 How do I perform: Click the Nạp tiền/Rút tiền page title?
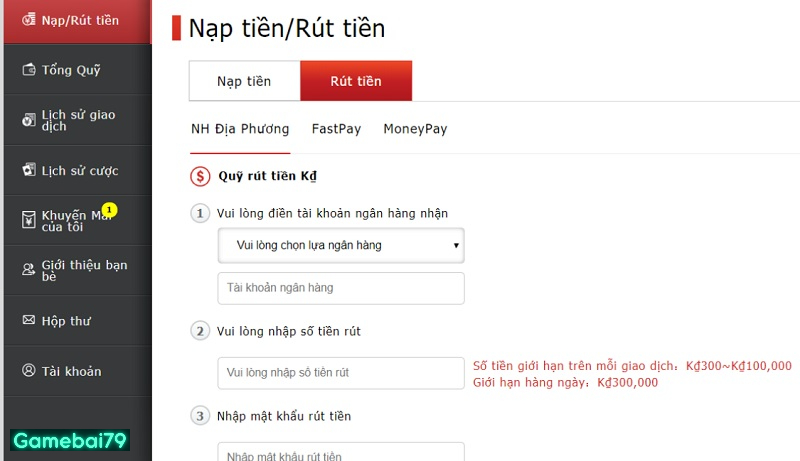(x=287, y=29)
